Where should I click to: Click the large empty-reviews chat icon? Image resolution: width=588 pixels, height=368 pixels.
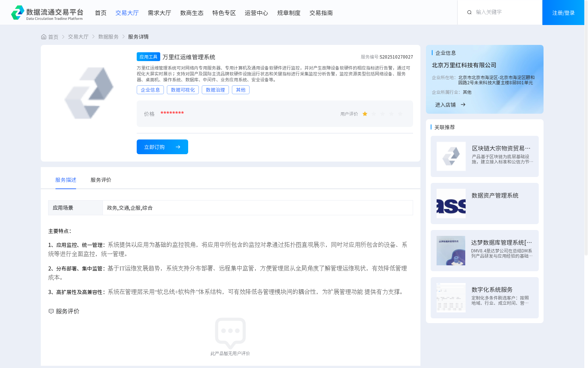pos(230,333)
